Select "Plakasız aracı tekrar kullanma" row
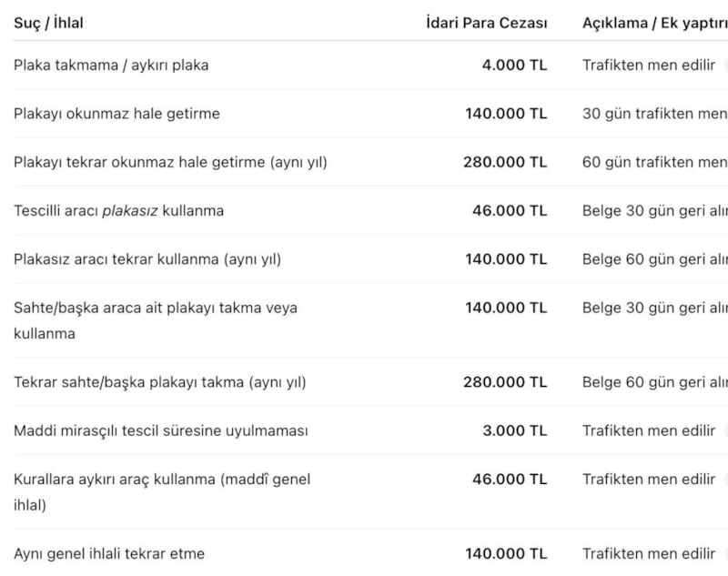This screenshot has height=576, width=728. [147, 259]
